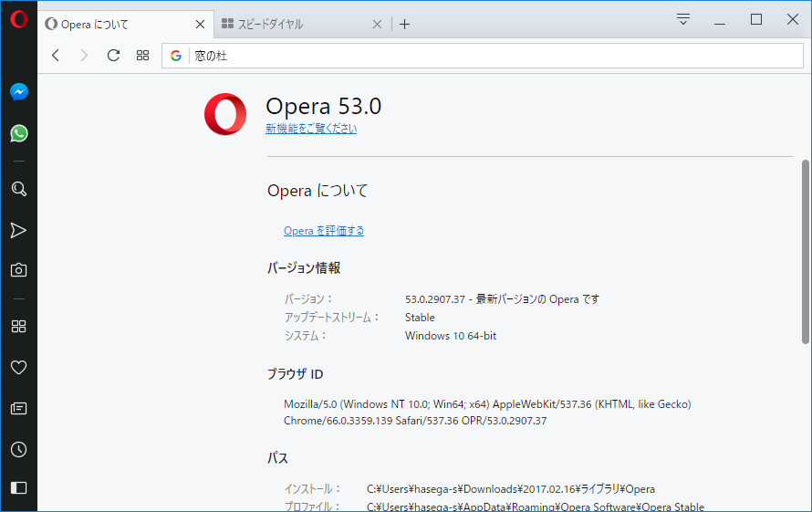This screenshot has width=812, height=512.
Task: Take a snapshot with the camera icon
Action: click(x=18, y=270)
